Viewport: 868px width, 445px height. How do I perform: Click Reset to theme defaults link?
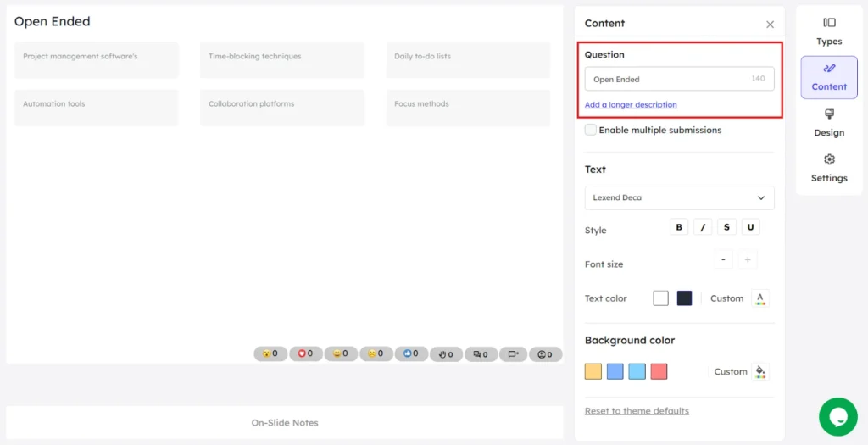click(x=637, y=411)
